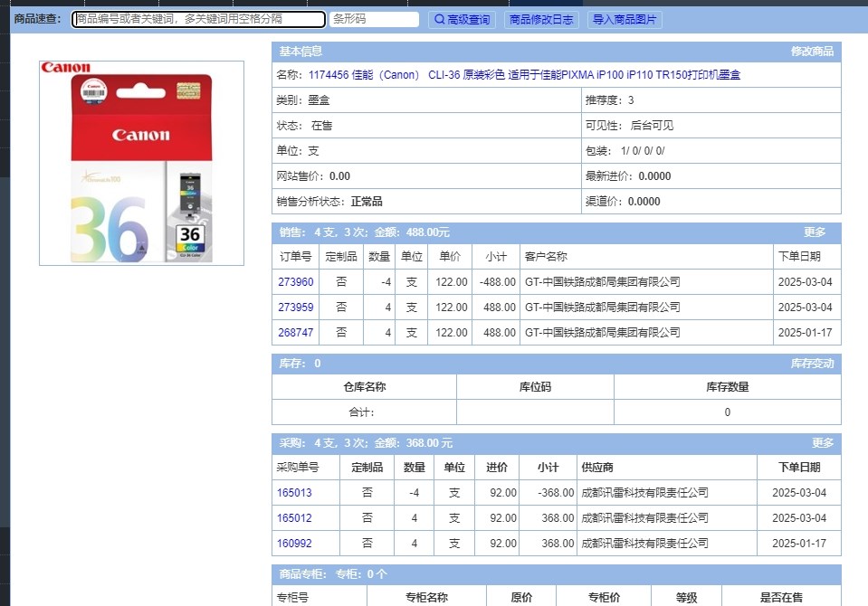Viewport: 868px width, 606px height.
Task: Select the 销售分析状态: 正常品 cell
Action: (426, 202)
